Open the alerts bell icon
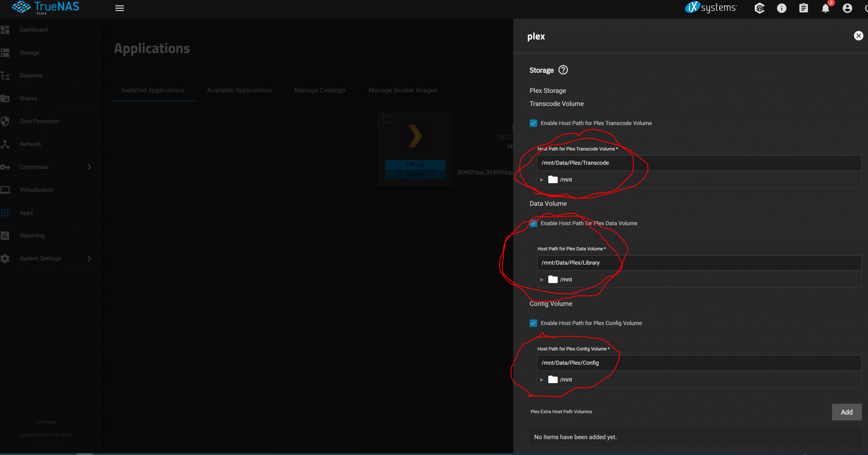The image size is (868, 455). pyautogui.click(x=826, y=8)
